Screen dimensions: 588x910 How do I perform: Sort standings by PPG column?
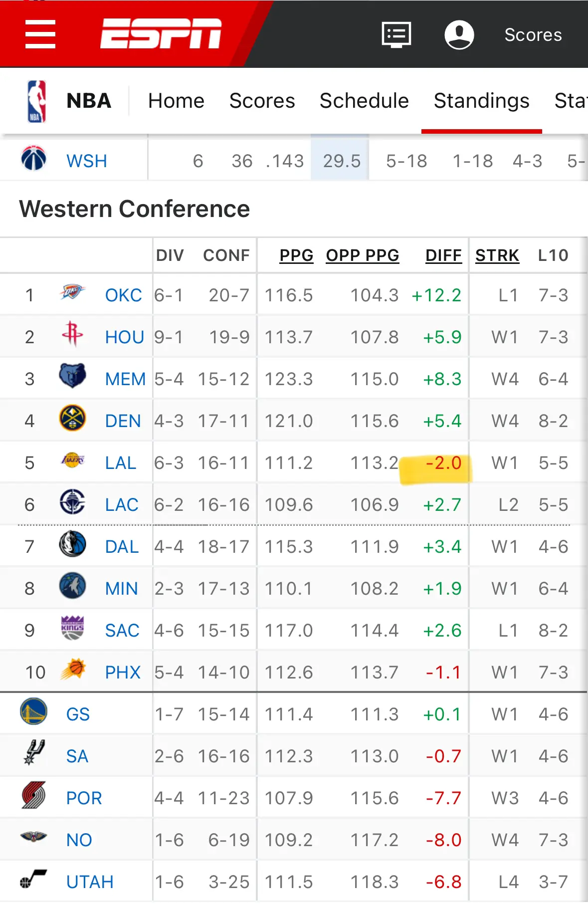[296, 255]
